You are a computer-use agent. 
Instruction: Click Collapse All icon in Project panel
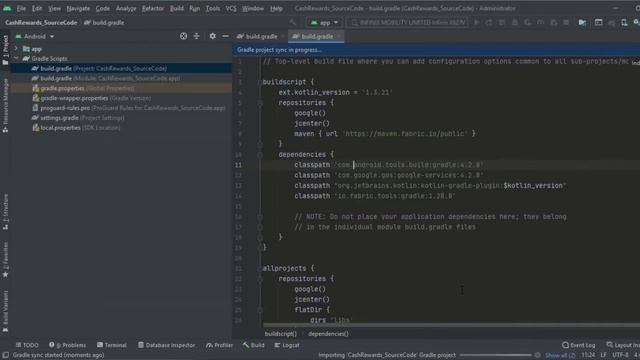pyautogui.click(x=196, y=36)
